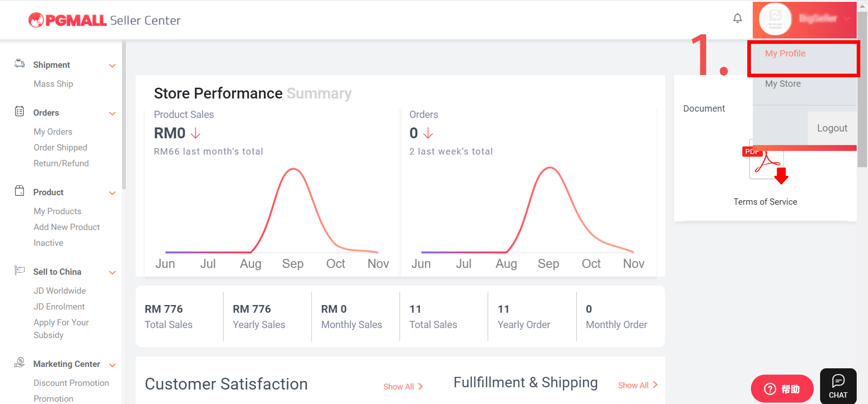The image size is (868, 404).
Task: Click the Logout button
Action: (x=832, y=128)
